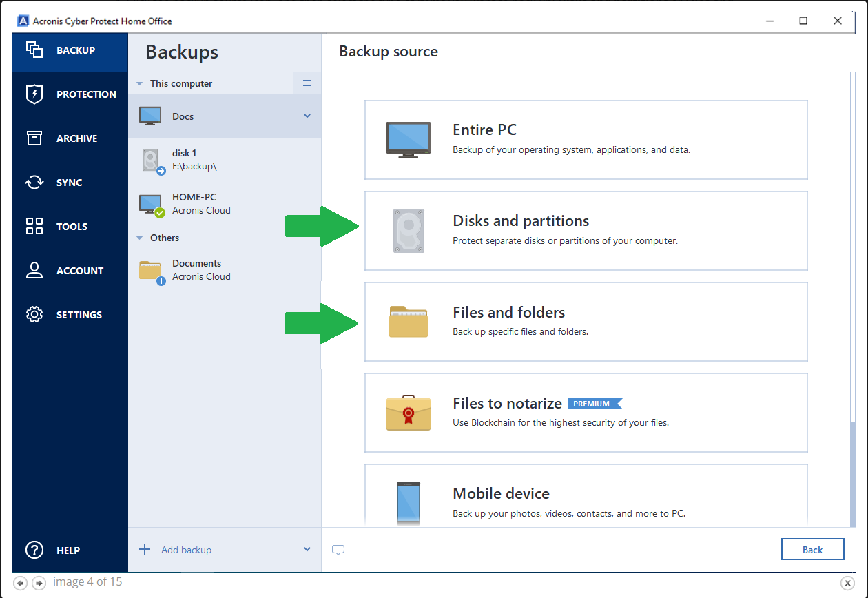Click the Backup source heading

(x=389, y=52)
